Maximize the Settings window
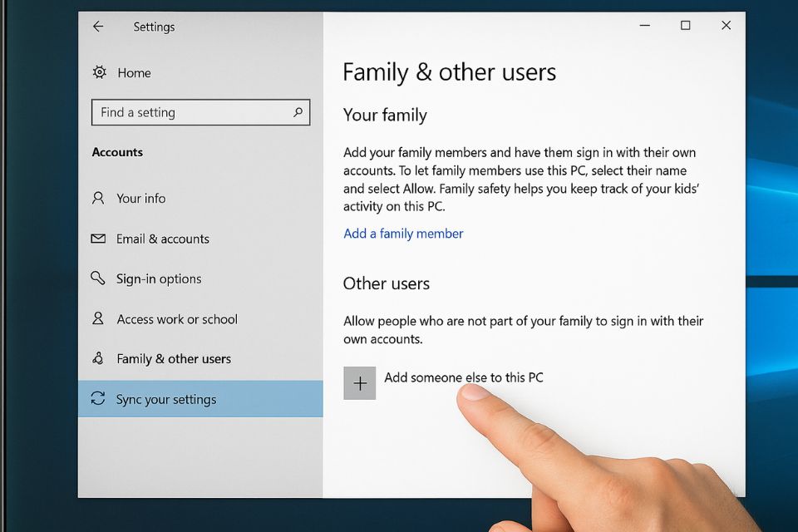The height and width of the screenshot is (532, 798). [x=686, y=26]
